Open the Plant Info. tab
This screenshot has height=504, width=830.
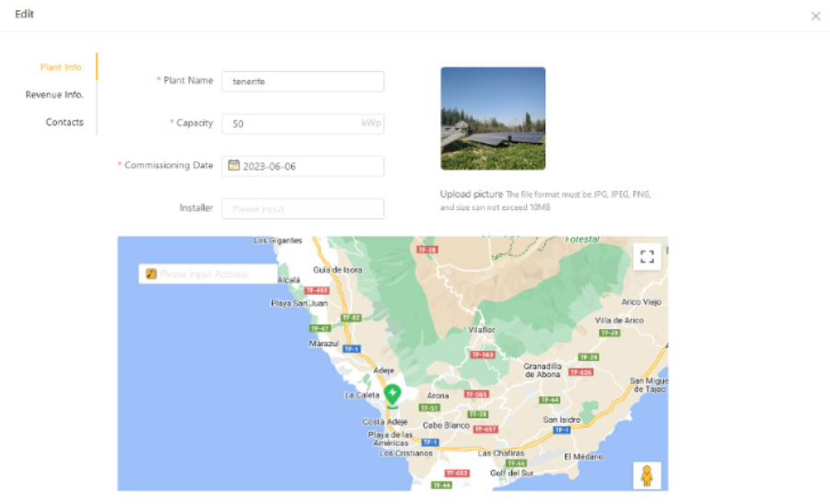(x=62, y=67)
